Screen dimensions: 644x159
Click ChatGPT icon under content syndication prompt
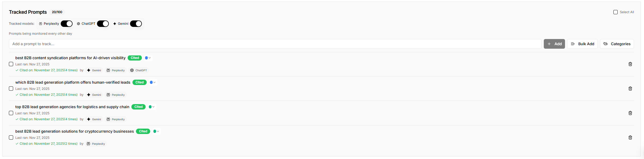(x=132, y=70)
